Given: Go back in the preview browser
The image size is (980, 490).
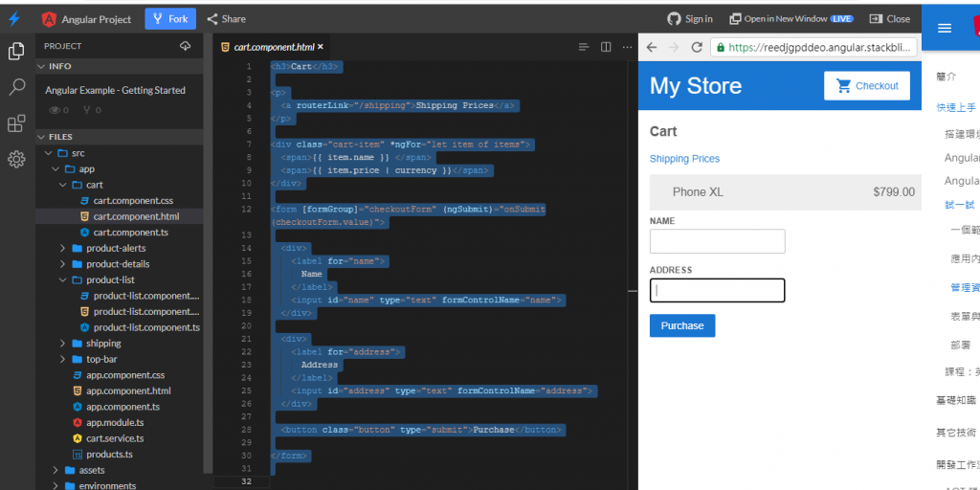Looking at the screenshot, I should pyautogui.click(x=651, y=48).
